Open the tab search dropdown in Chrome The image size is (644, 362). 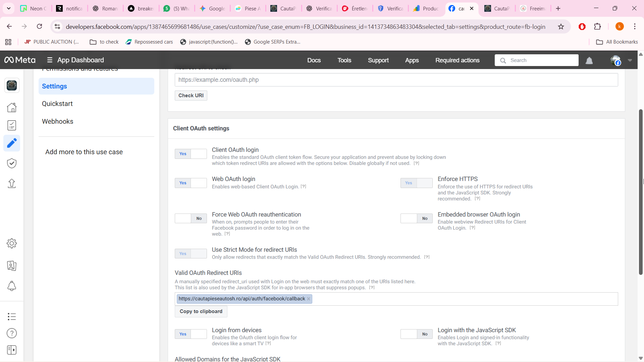pyautogui.click(x=9, y=8)
